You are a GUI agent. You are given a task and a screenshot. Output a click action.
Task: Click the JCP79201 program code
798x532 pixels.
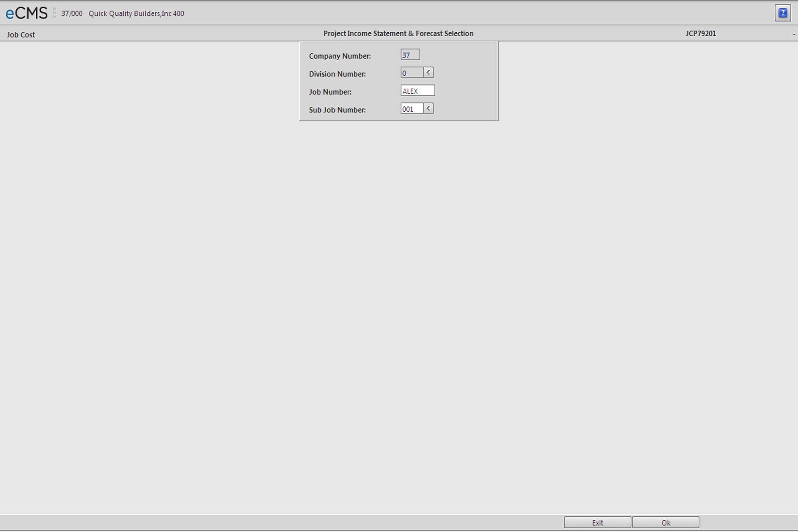click(701, 33)
